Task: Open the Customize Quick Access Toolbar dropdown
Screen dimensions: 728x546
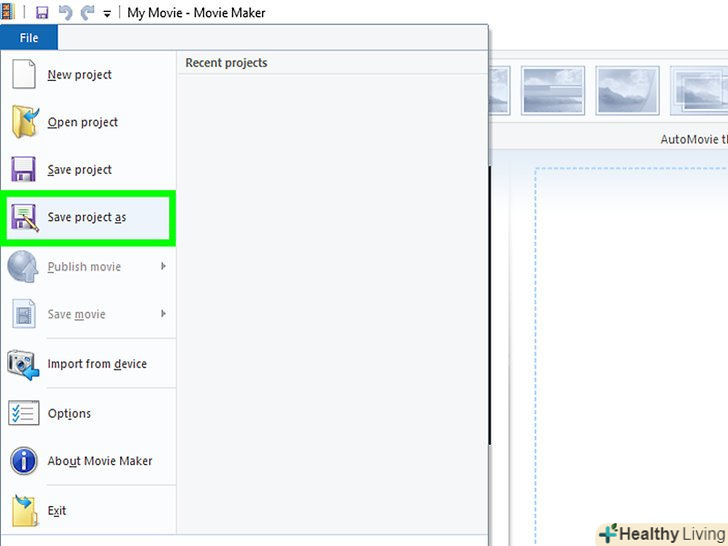Action: coord(107,14)
